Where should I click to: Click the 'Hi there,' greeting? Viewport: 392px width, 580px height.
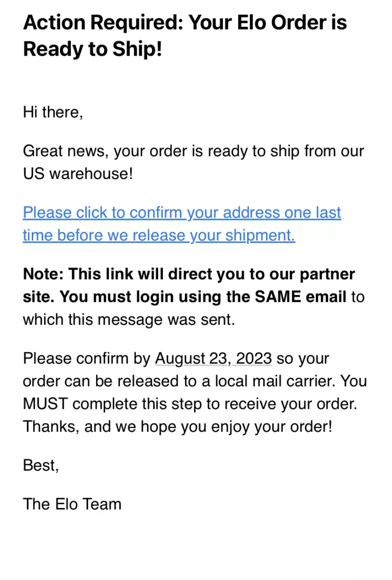point(53,112)
